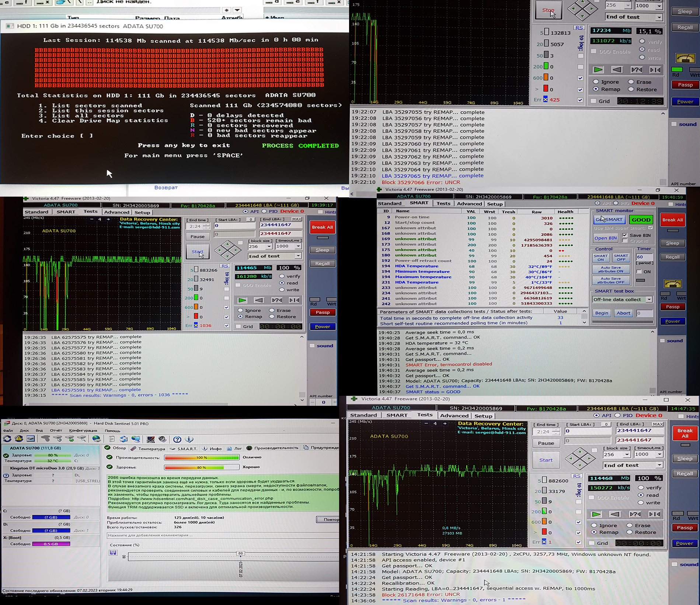
Task: Open the Advanced tab in 14:47 Victoria window
Action: (454, 415)
